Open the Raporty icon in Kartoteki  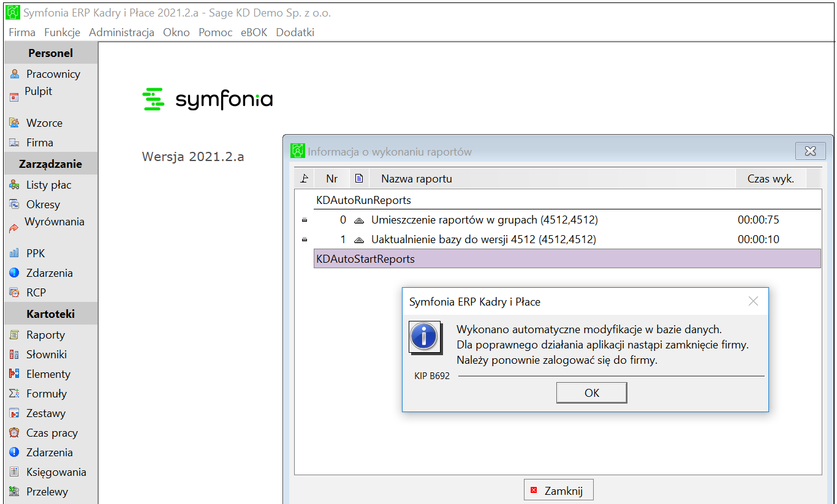pos(15,335)
